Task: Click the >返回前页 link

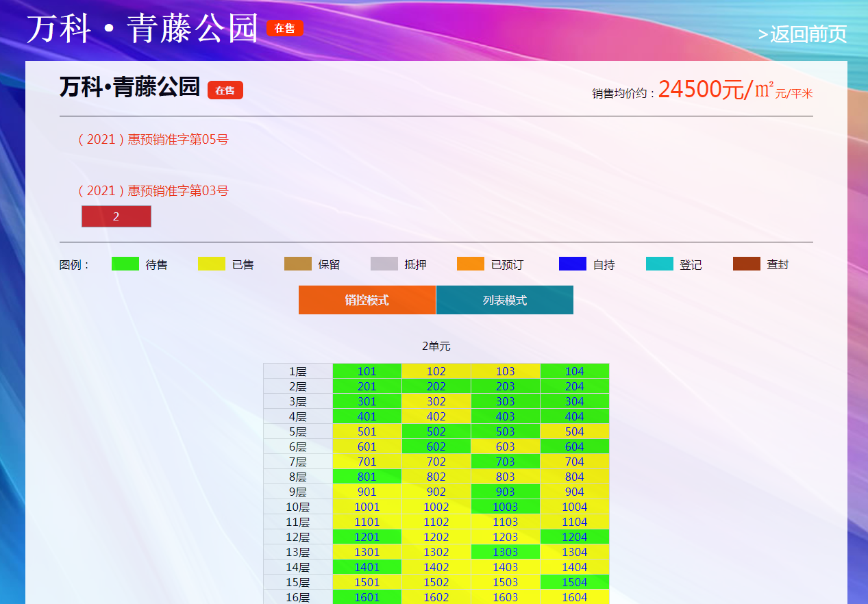Action: (802, 34)
